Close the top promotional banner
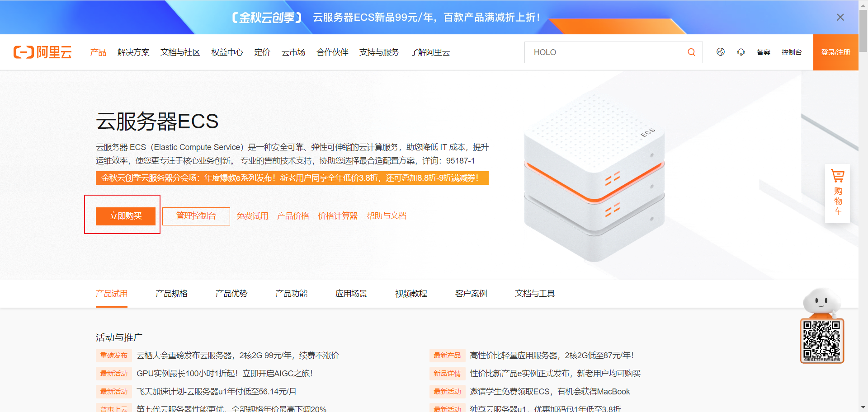The width and height of the screenshot is (868, 412). pos(840,17)
